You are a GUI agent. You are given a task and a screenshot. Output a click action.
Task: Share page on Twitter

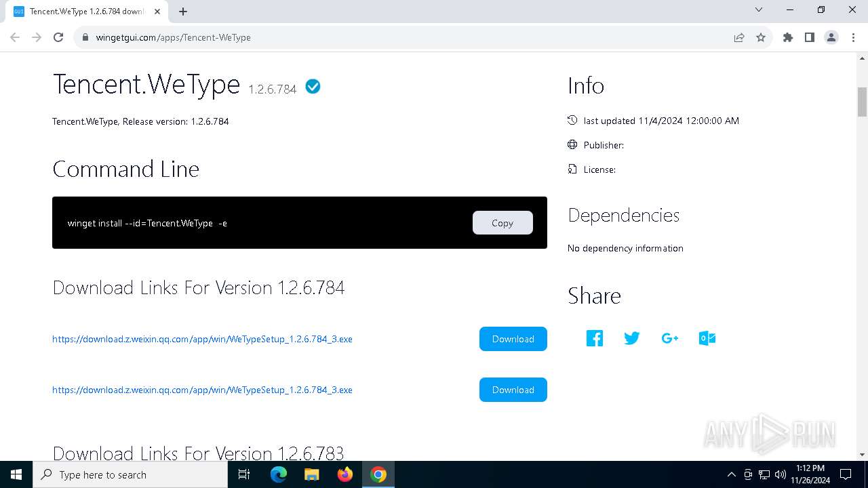[x=632, y=338]
